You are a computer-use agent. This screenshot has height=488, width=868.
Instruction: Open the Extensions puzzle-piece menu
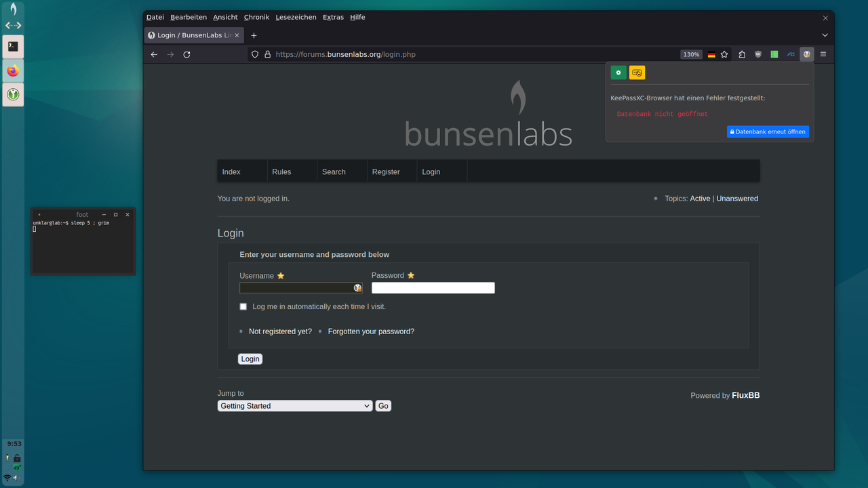point(742,54)
